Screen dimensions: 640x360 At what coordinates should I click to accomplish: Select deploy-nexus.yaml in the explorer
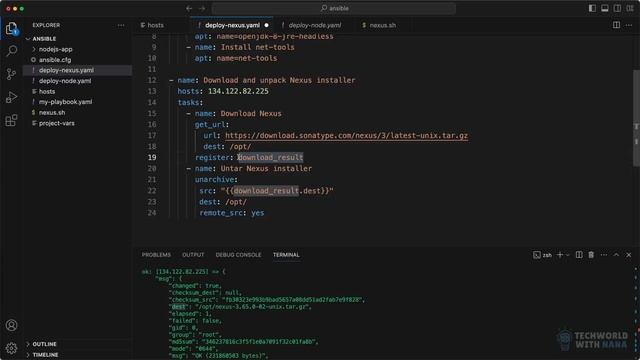(66, 70)
